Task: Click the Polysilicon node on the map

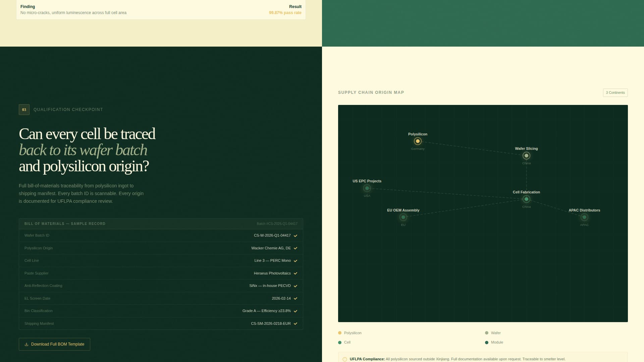Action: [x=418, y=141]
